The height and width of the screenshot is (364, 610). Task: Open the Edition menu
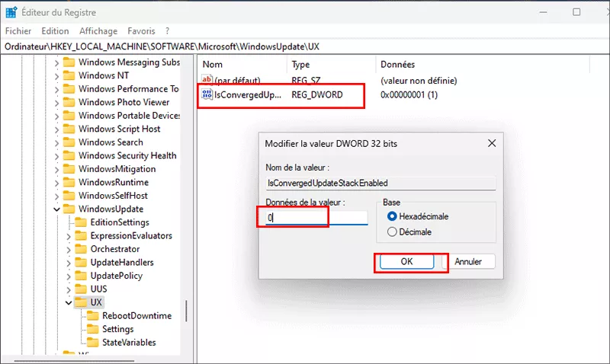coord(55,31)
